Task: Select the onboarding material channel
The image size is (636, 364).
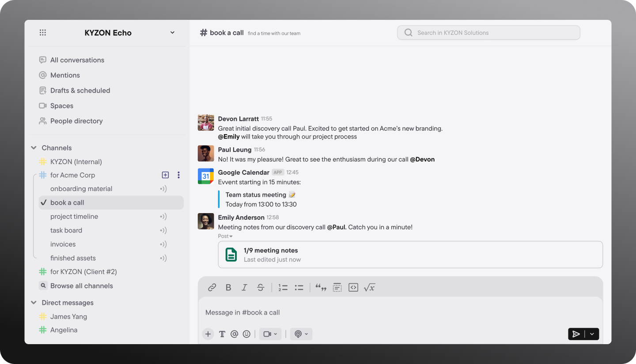Action: pos(81,189)
